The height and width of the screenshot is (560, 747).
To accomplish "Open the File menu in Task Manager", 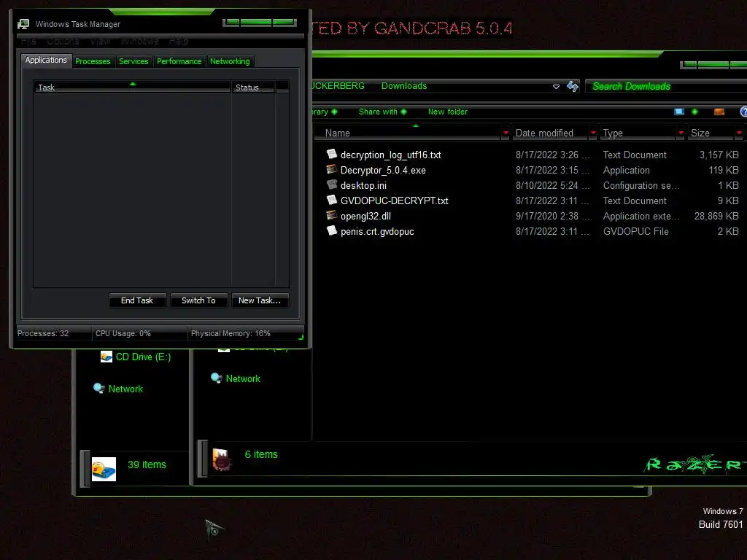I will [x=28, y=42].
